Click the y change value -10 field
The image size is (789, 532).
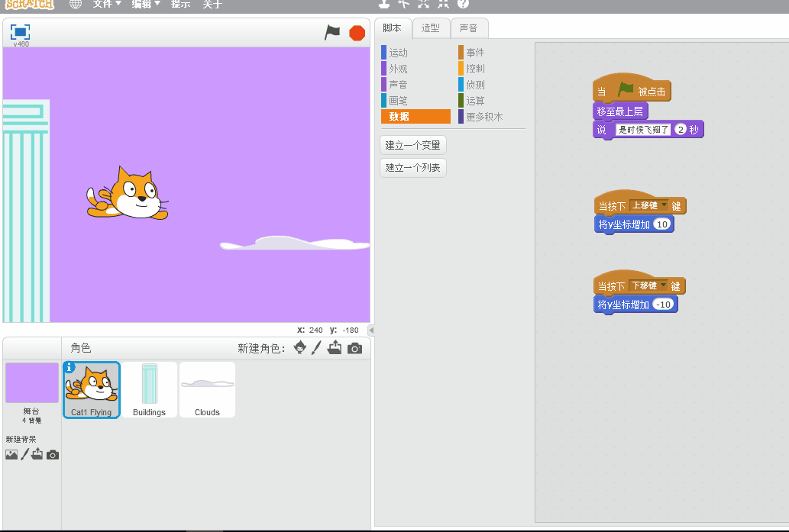pyautogui.click(x=665, y=305)
